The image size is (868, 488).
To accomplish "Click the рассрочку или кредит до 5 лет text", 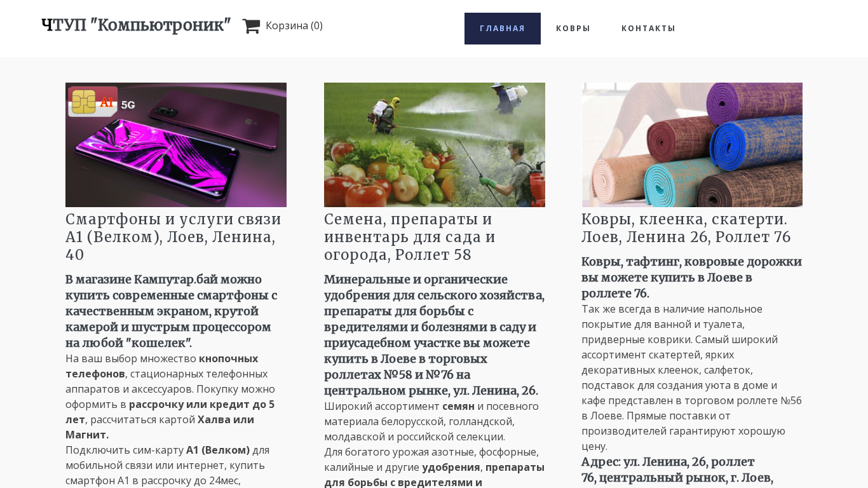I will [x=170, y=412].
